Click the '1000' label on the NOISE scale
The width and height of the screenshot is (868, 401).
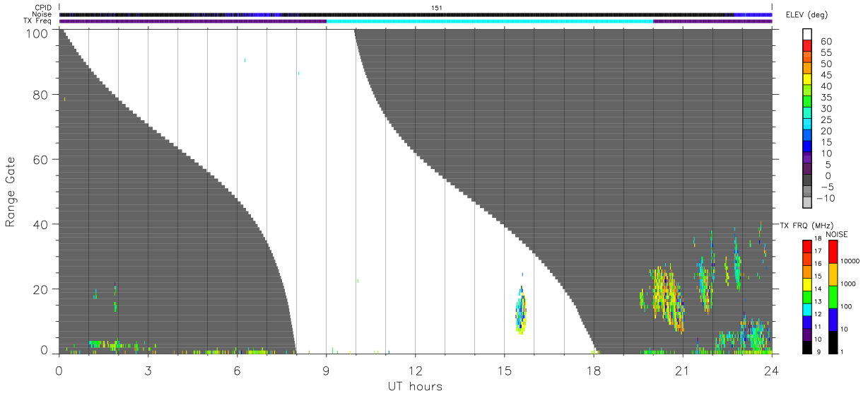tap(849, 284)
